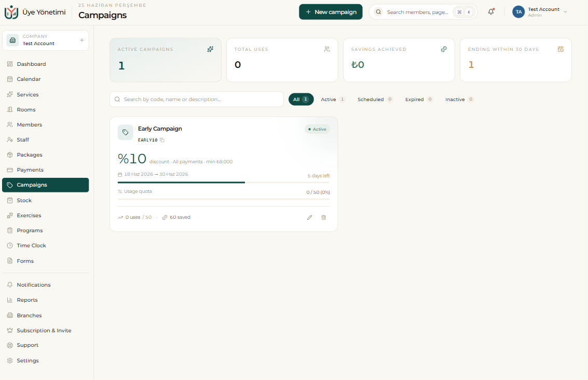Delete Early Campaign with trash icon
This screenshot has height=380, width=588.
[x=324, y=217]
